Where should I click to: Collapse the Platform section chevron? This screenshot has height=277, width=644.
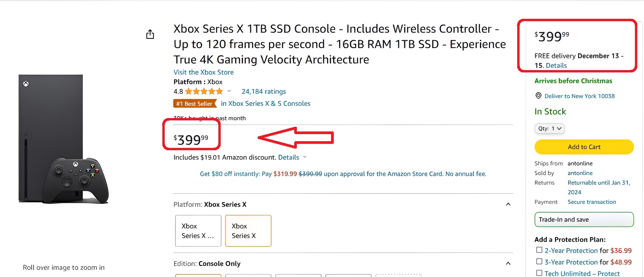pyautogui.click(x=508, y=204)
